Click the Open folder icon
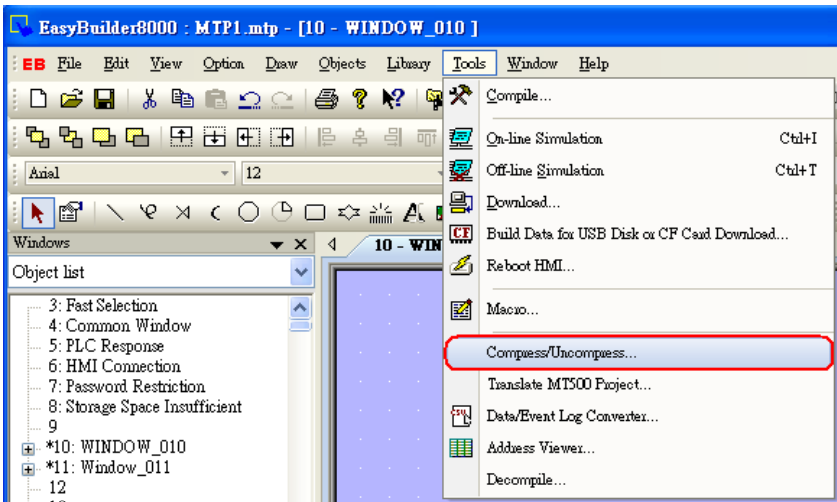The height and width of the screenshot is (502, 837). pos(71,99)
